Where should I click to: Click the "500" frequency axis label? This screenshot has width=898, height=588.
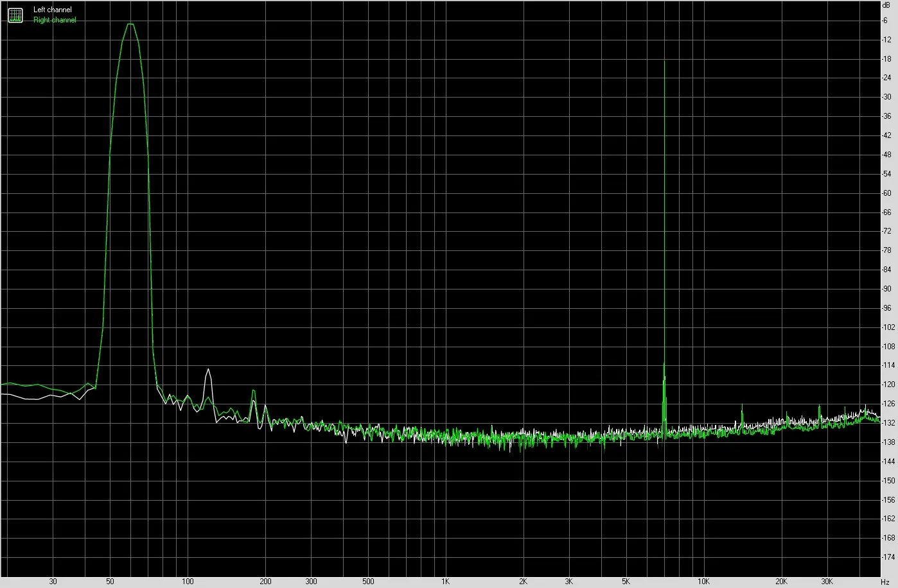pos(367,582)
